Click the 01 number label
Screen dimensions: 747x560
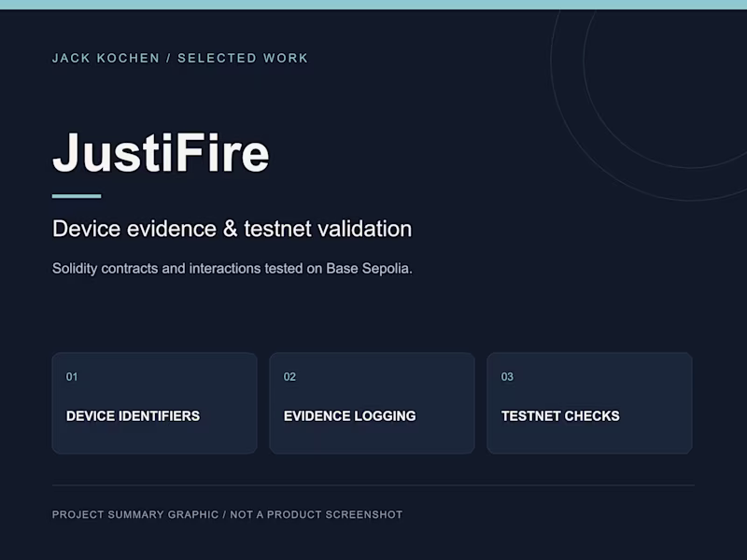pos(72,377)
